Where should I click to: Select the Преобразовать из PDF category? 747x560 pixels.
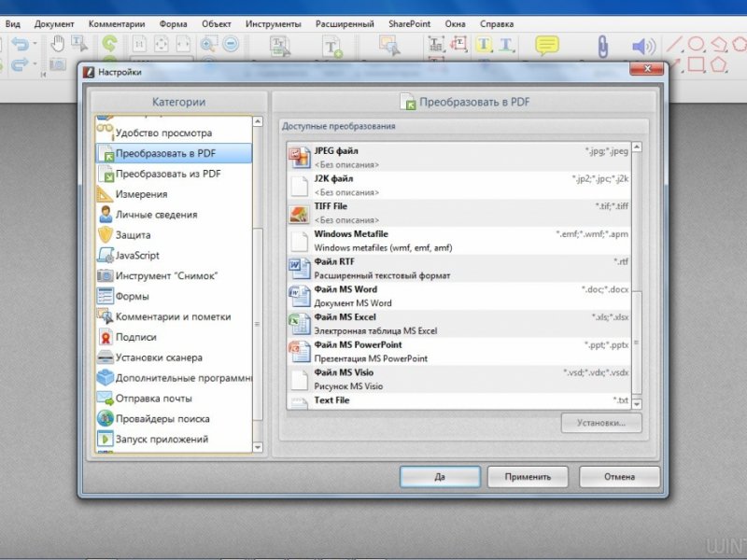pos(174,174)
